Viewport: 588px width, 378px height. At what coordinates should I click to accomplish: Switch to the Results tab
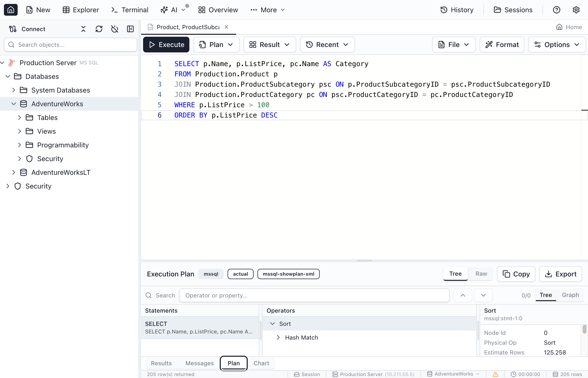click(x=161, y=363)
